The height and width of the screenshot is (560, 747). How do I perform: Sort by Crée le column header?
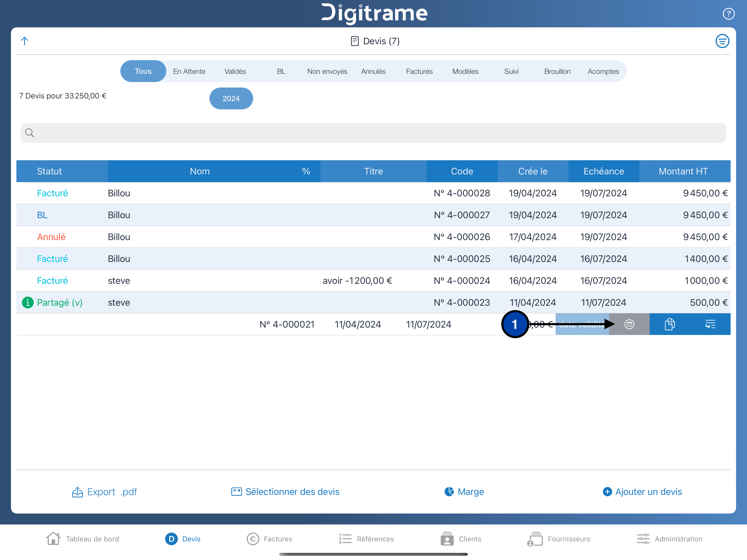533,171
